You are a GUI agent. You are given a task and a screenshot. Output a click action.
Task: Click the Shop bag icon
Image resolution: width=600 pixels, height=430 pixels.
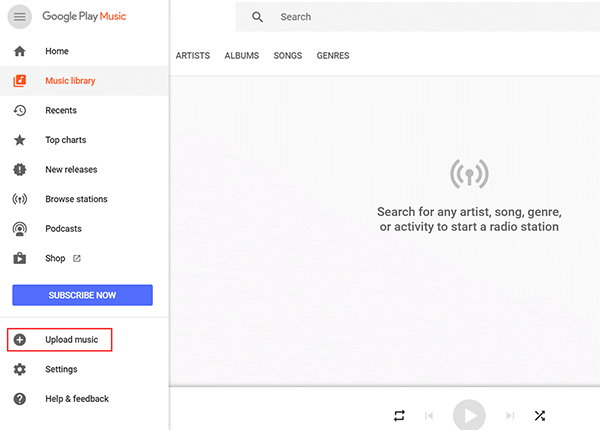pos(20,258)
